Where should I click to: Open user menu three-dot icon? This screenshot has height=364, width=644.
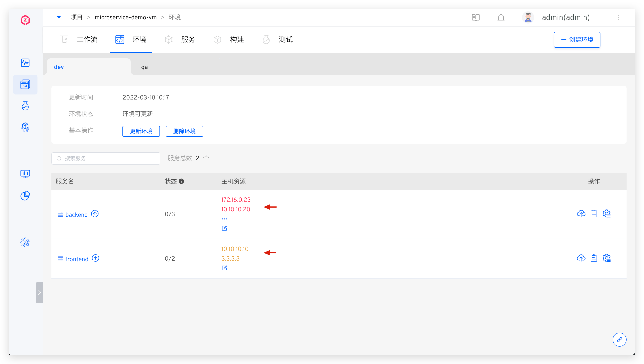pos(619,17)
